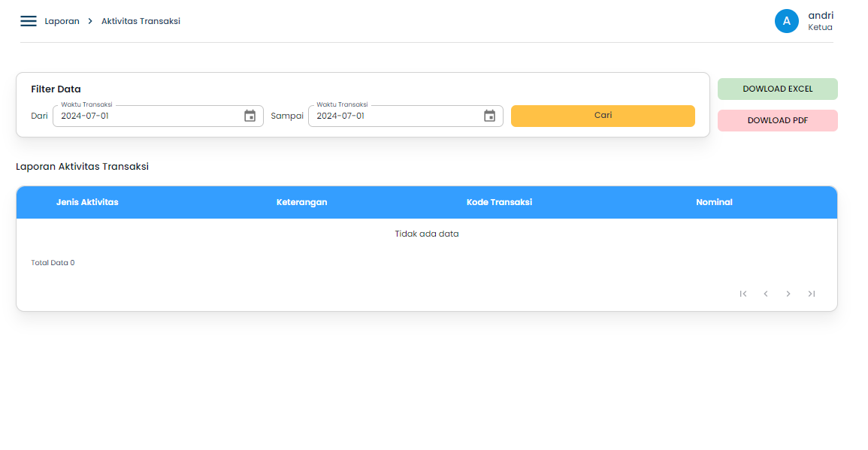Screen dimensions: 868x450
Task: Click the user avatar circle for andri
Action: click(x=787, y=21)
